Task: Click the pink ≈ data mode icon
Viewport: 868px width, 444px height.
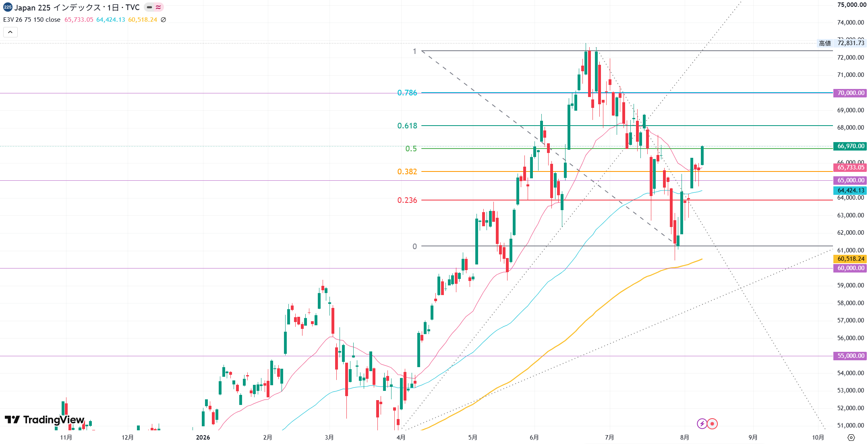Action: (x=158, y=7)
